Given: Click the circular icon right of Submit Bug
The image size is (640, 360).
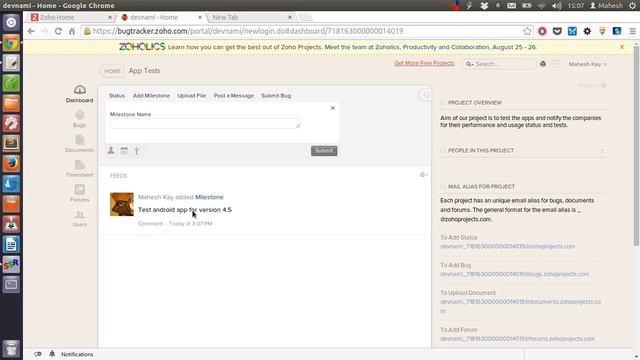Looking at the screenshot, I should (x=425, y=95).
